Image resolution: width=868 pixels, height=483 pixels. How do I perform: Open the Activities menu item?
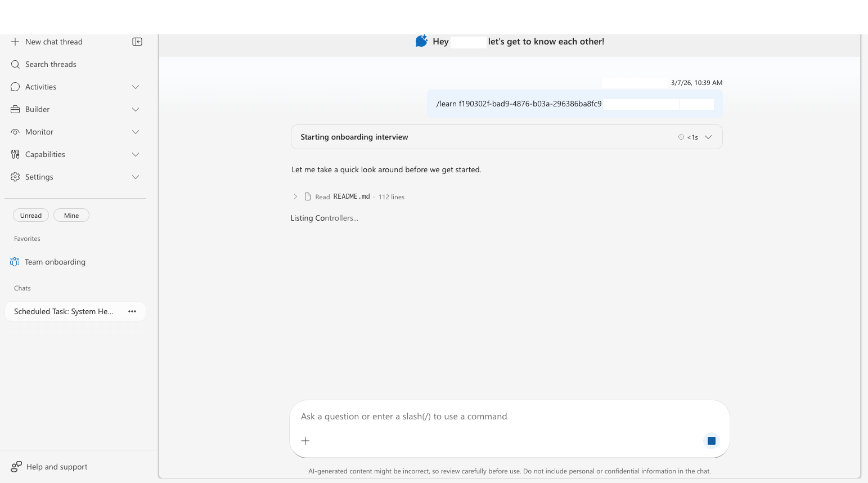75,87
